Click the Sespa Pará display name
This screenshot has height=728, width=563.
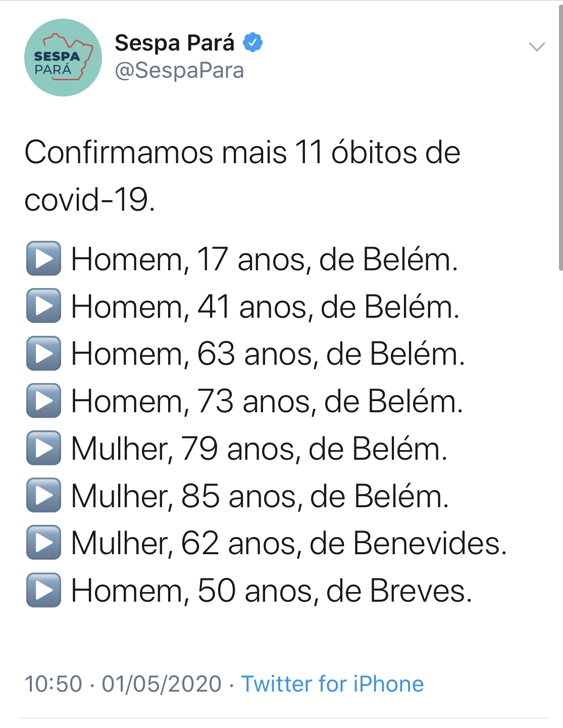(175, 43)
